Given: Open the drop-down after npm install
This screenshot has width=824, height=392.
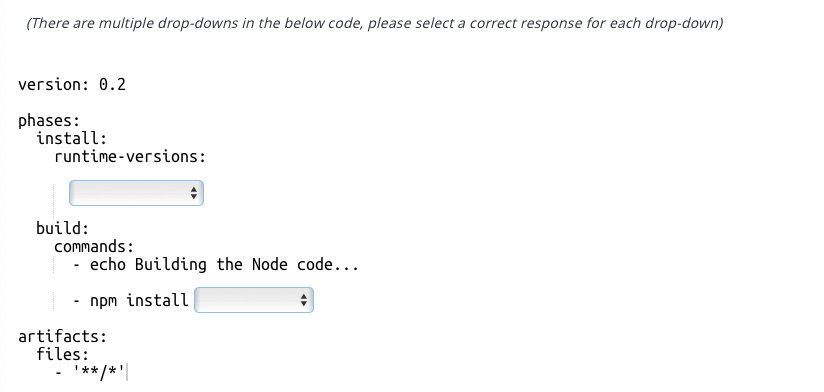Looking at the screenshot, I should 254,300.
